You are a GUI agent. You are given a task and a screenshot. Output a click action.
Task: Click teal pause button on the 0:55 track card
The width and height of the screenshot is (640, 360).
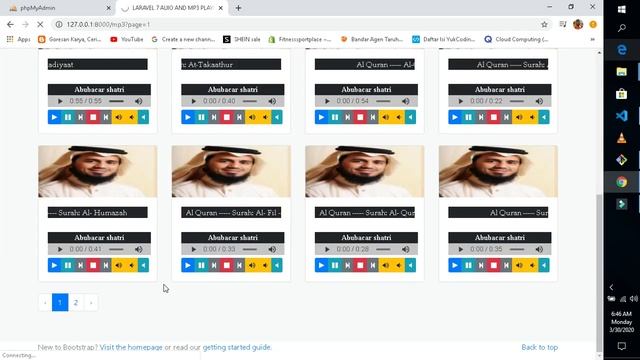click(x=68, y=117)
